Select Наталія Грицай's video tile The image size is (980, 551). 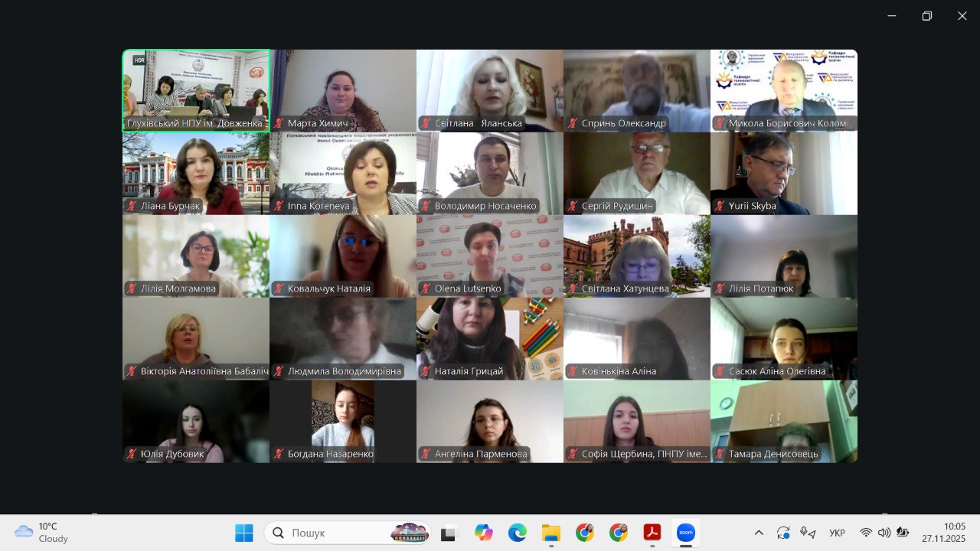coord(490,338)
